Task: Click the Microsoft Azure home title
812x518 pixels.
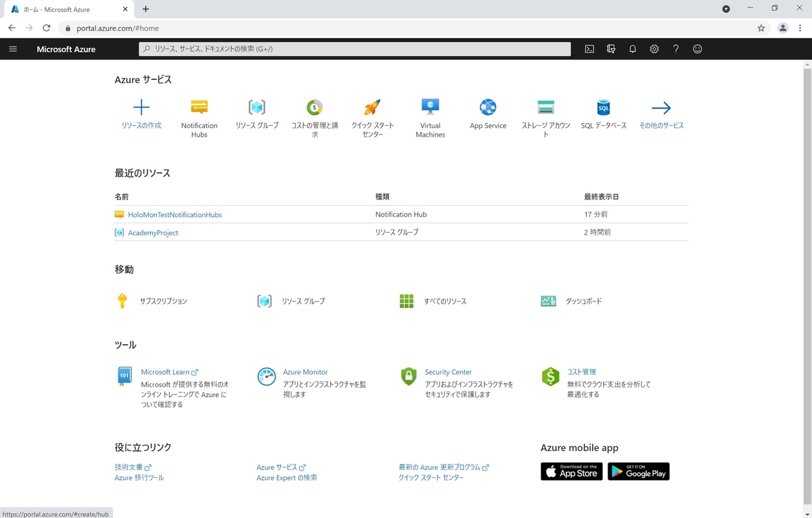Action: pyautogui.click(x=66, y=49)
